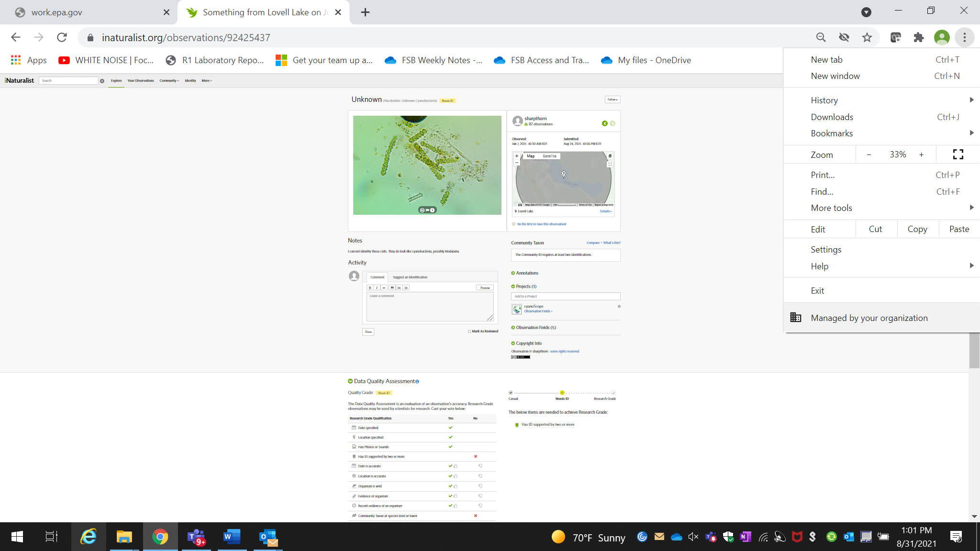Open the Suggest an Identification tab
The width and height of the screenshot is (980, 551).
click(410, 277)
